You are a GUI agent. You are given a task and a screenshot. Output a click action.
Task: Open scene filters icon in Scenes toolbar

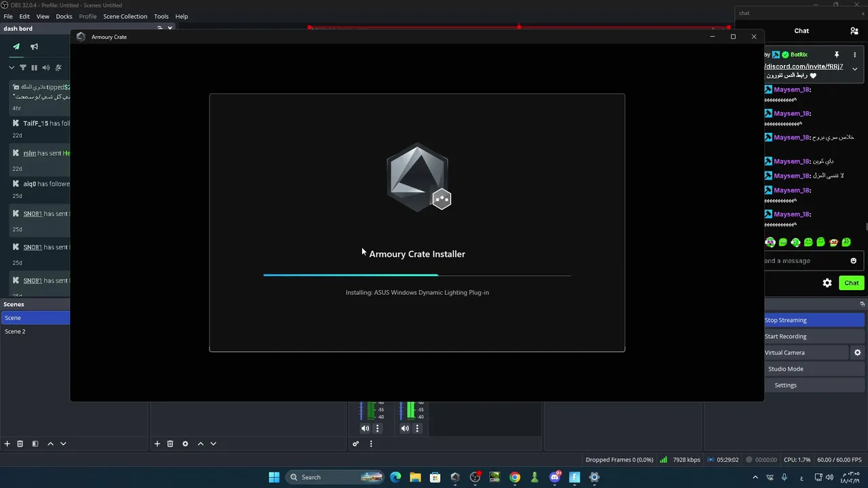coord(35,444)
